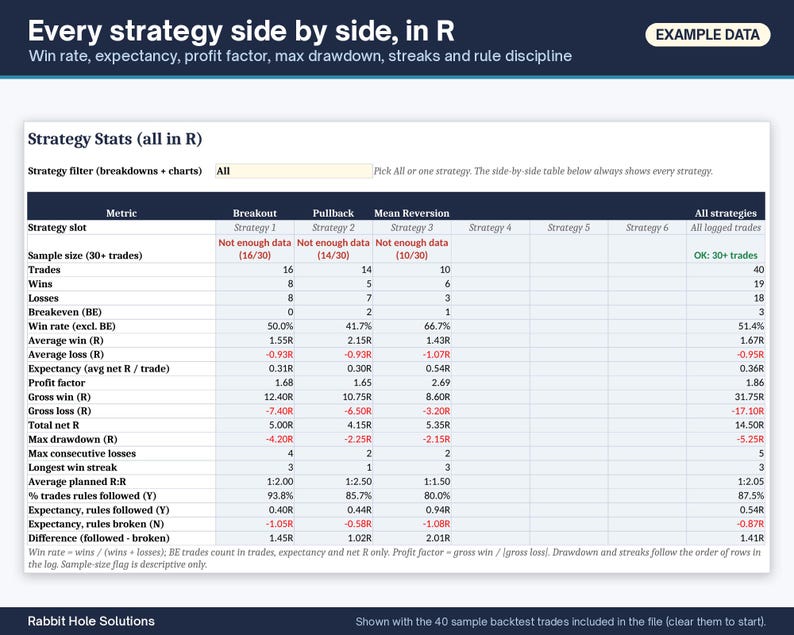The image size is (794, 635).
Task: Click Breakout rules followed 93.8%
Action: 280,496
